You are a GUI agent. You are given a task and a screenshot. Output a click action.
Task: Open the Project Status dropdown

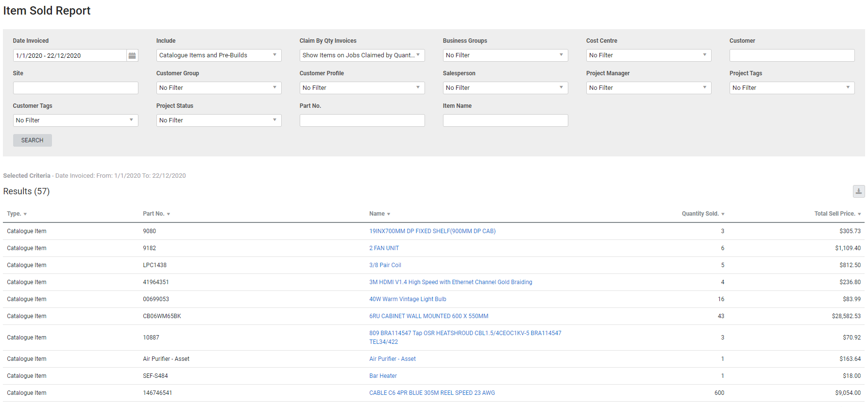point(219,120)
